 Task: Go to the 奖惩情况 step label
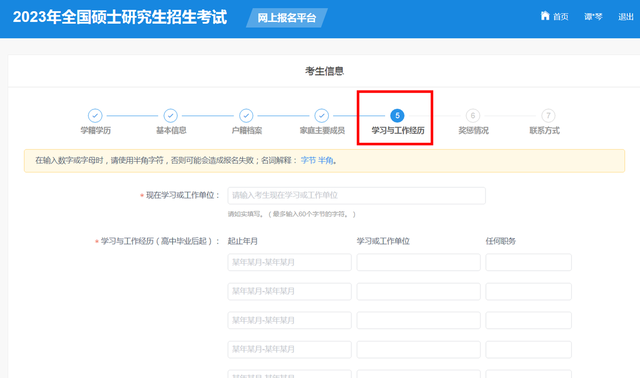(x=473, y=131)
